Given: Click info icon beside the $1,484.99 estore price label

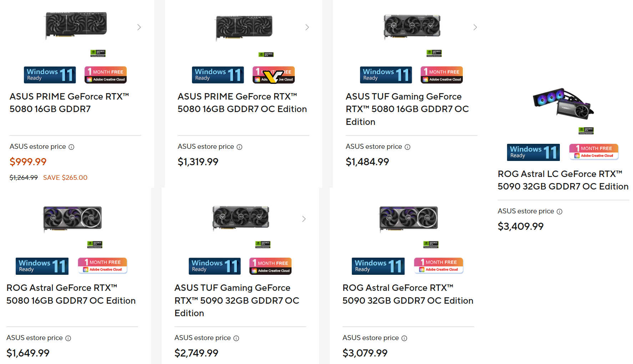Looking at the screenshot, I should pyautogui.click(x=407, y=147).
